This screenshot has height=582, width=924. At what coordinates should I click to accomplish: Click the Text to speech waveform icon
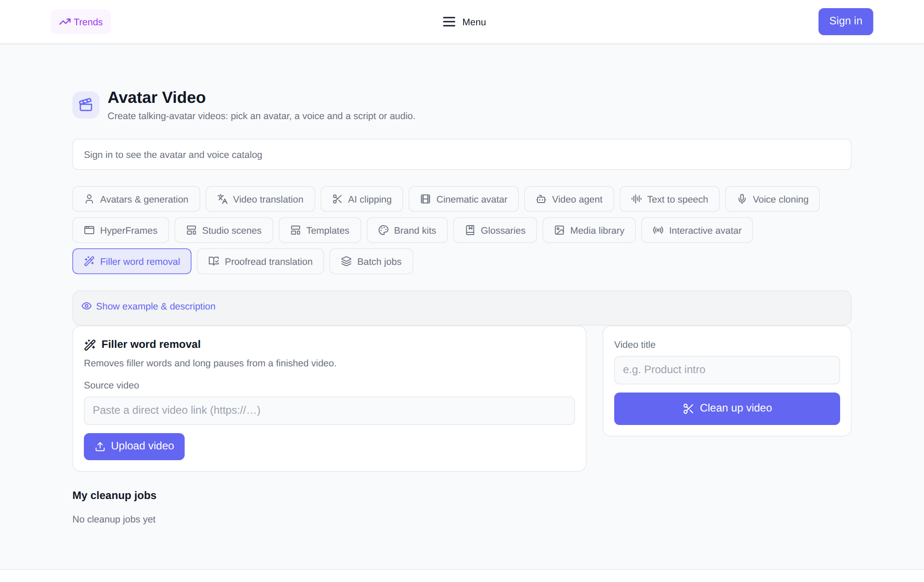point(636,199)
